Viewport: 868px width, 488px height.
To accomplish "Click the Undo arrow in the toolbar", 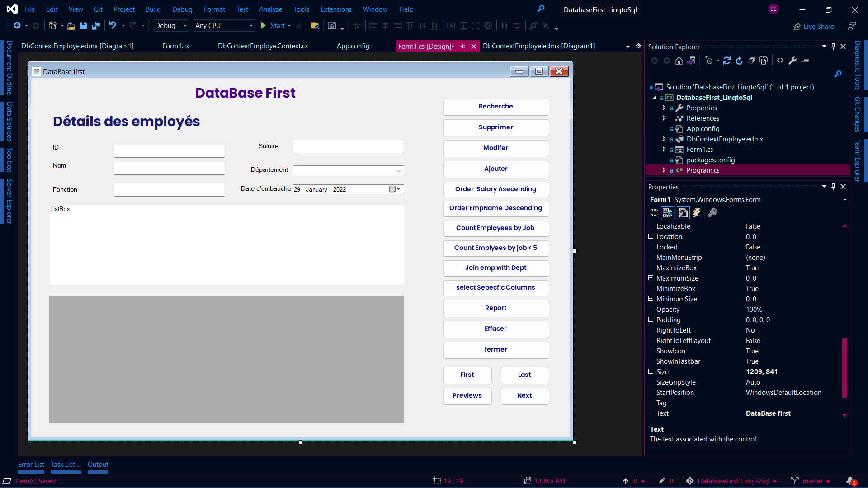I will tap(113, 26).
